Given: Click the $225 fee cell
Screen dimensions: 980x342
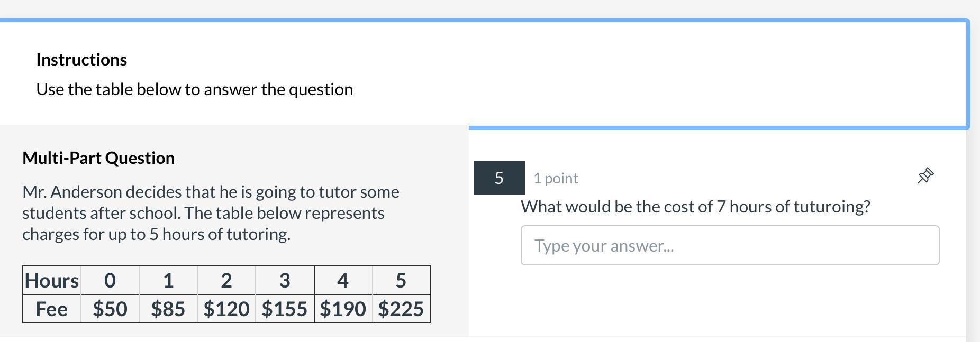Looking at the screenshot, I should 401,309.
